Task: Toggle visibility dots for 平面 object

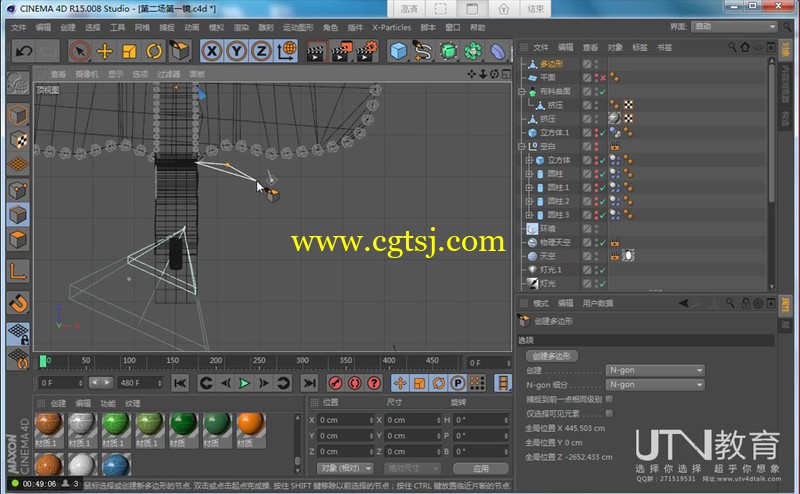Action: pyautogui.click(x=596, y=78)
